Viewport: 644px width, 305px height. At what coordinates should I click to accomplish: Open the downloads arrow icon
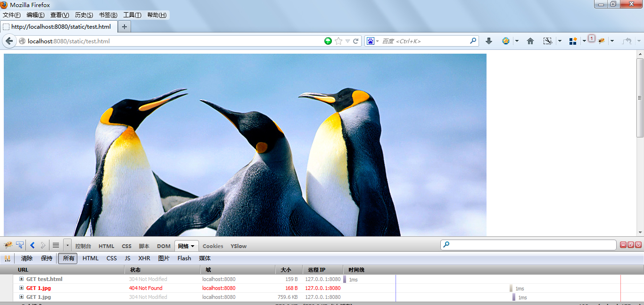pyautogui.click(x=489, y=41)
